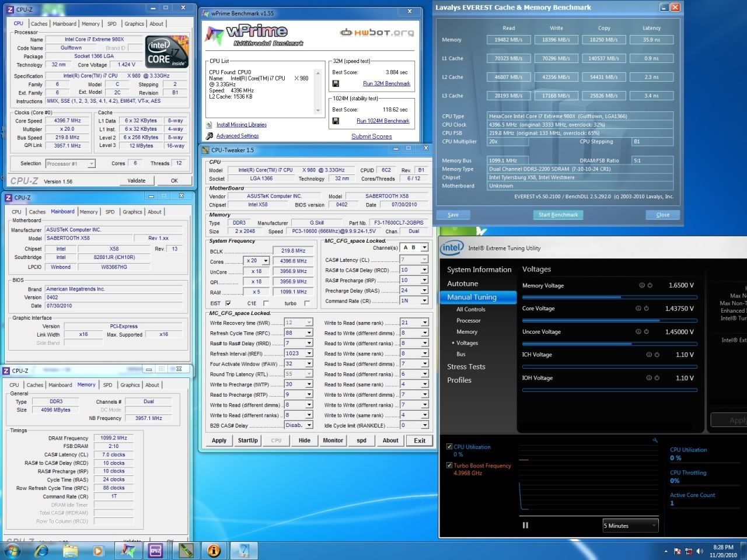Adjust the Uncore Voltage slider

coord(609,344)
